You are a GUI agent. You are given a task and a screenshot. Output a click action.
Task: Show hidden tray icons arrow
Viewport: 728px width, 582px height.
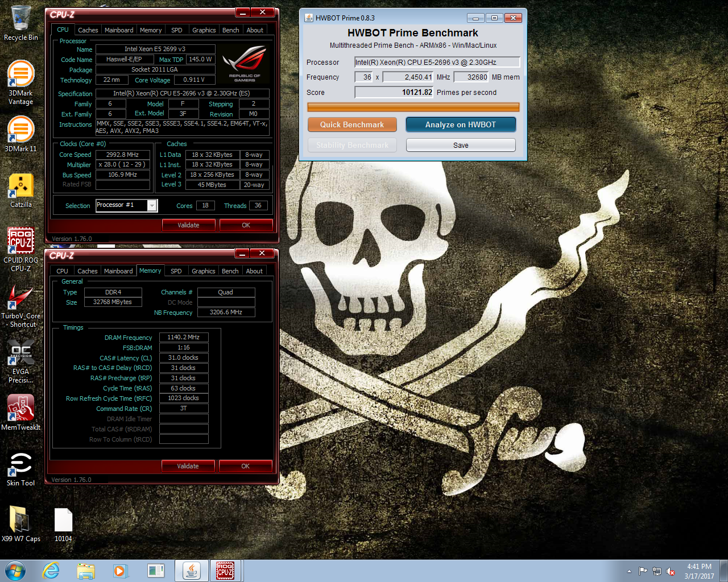tap(629, 571)
